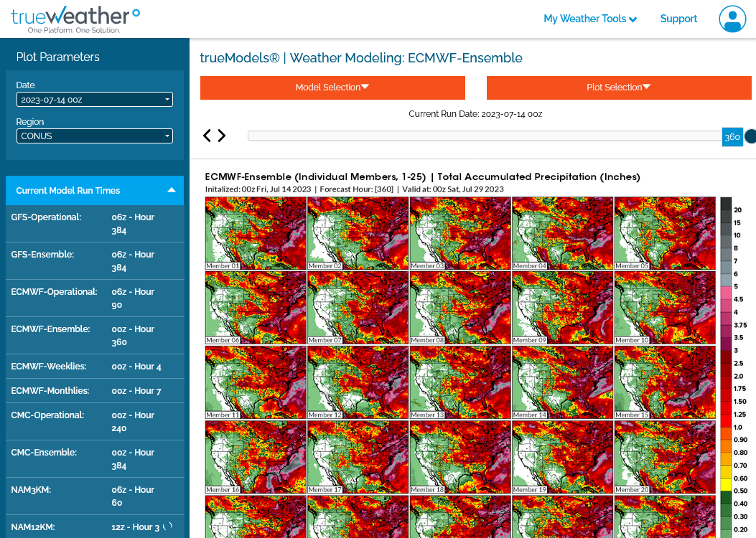This screenshot has height=538, width=756.
Task: Open the Region dropdown showing CONUS
Action: (x=95, y=136)
